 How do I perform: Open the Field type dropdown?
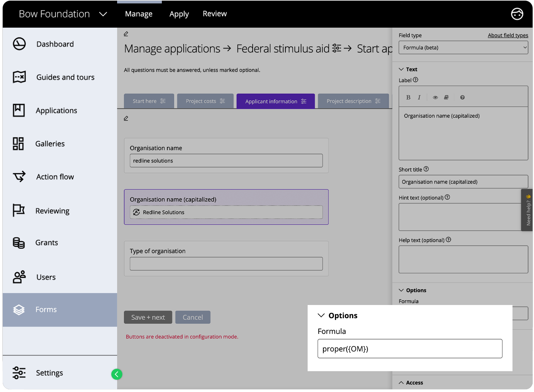tap(463, 48)
